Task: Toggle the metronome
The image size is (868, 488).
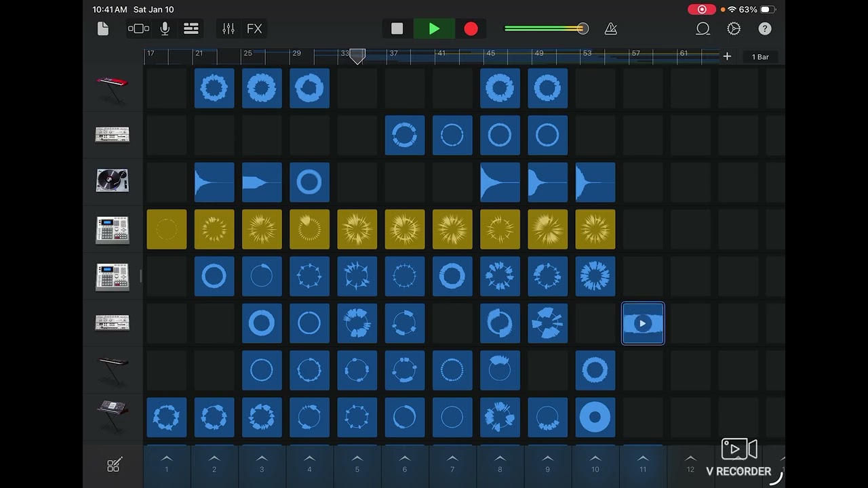Action: coord(610,28)
